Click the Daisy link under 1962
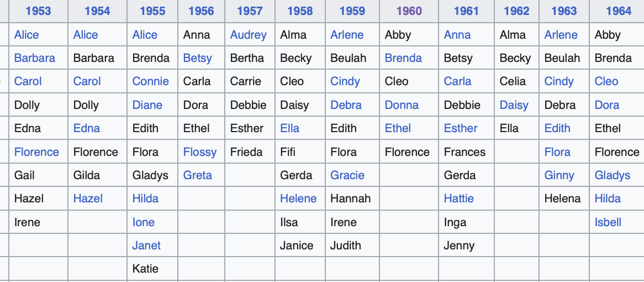 [x=514, y=106]
